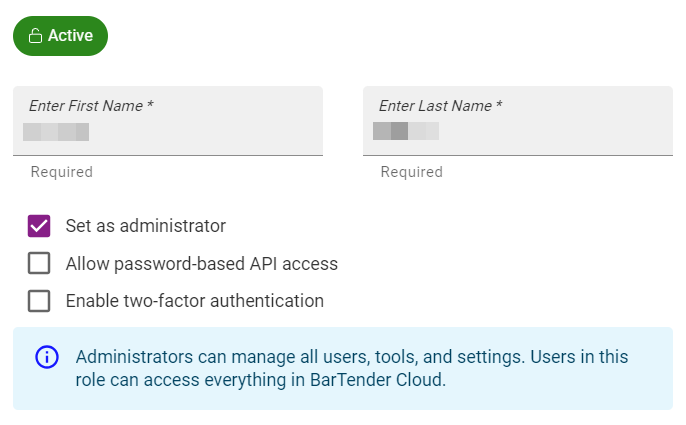Viewport: 686px width, 425px height.
Task: Click the "Allow password-based API access" label
Action: click(x=202, y=264)
